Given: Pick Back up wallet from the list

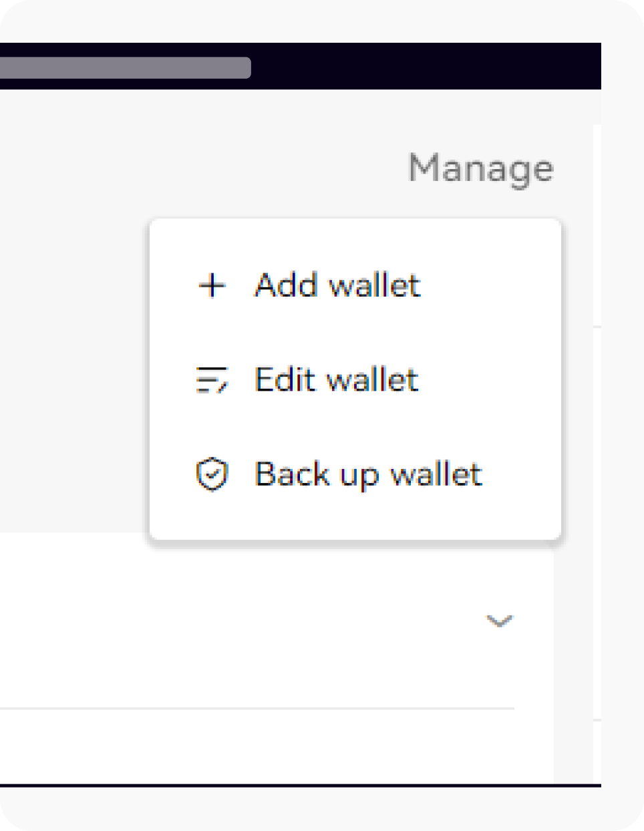Looking at the screenshot, I should pos(368,474).
